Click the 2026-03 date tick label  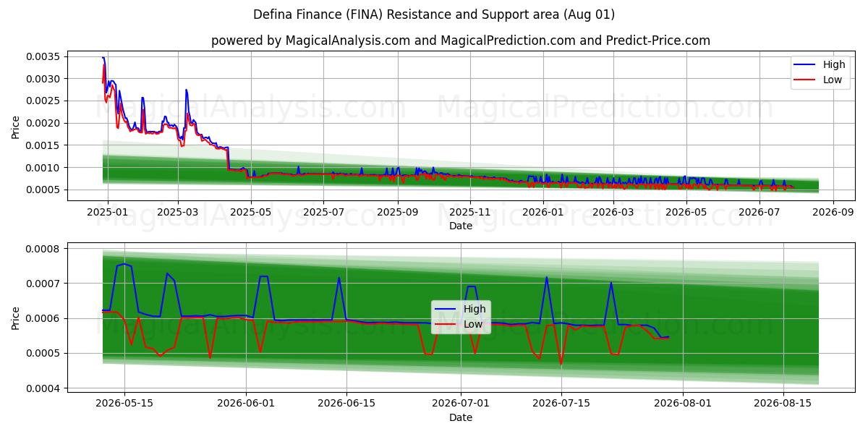(x=613, y=212)
